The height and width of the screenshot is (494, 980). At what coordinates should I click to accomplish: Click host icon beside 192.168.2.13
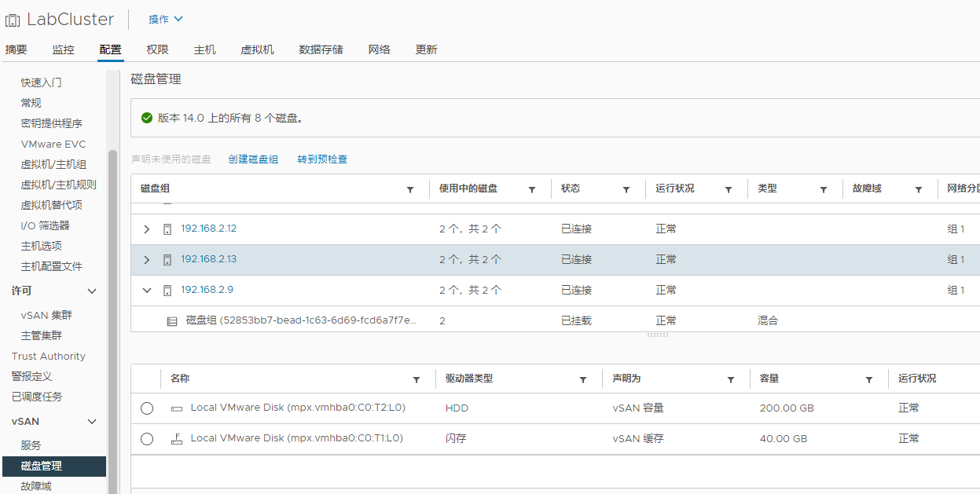click(x=167, y=260)
